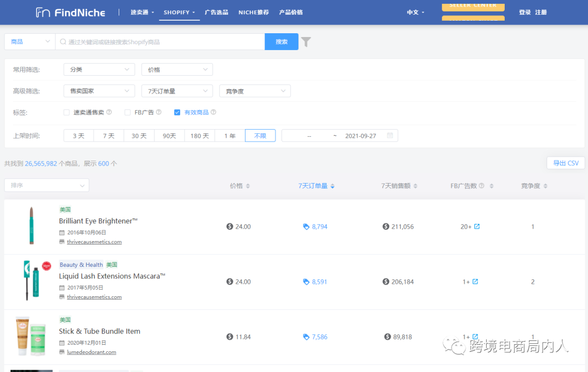Open the 排序 sort dropdown
This screenshot has width=588, height=372.
pyautogui.click(x=46, y=186)
